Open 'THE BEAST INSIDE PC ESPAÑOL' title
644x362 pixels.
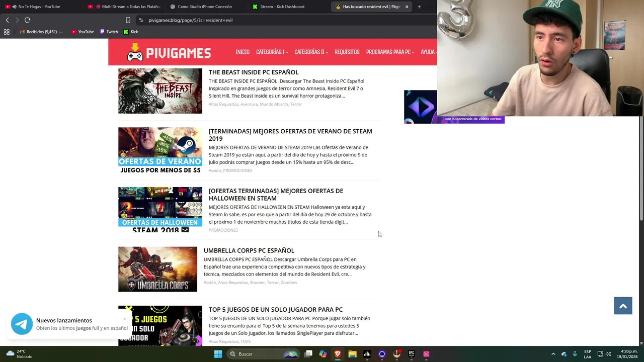click(254, 72)
